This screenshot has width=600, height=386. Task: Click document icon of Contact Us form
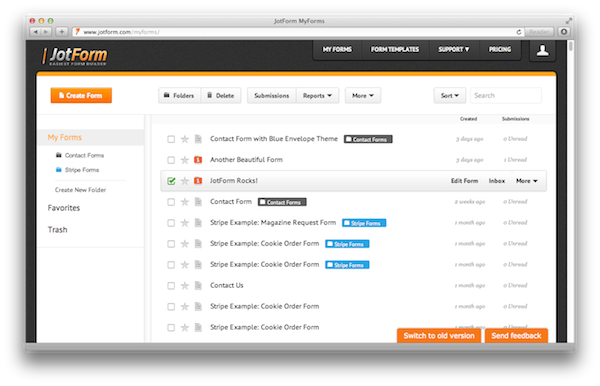[x=198, y=285]
